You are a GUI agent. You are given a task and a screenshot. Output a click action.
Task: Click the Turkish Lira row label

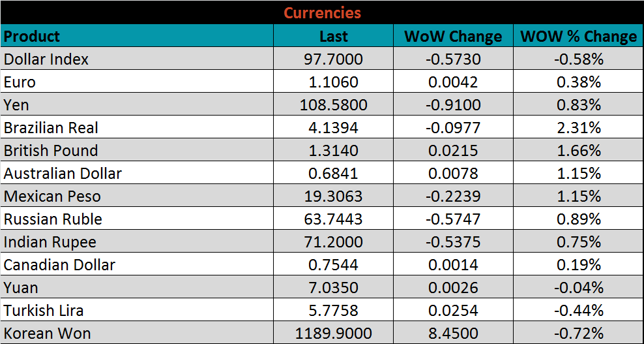(x=44, y=311)
